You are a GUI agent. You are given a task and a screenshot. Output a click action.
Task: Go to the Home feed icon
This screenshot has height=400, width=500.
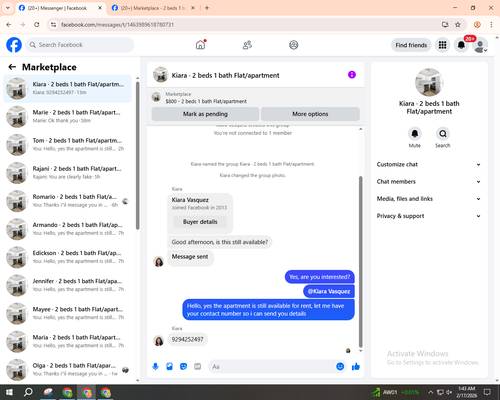click(200, 45)
